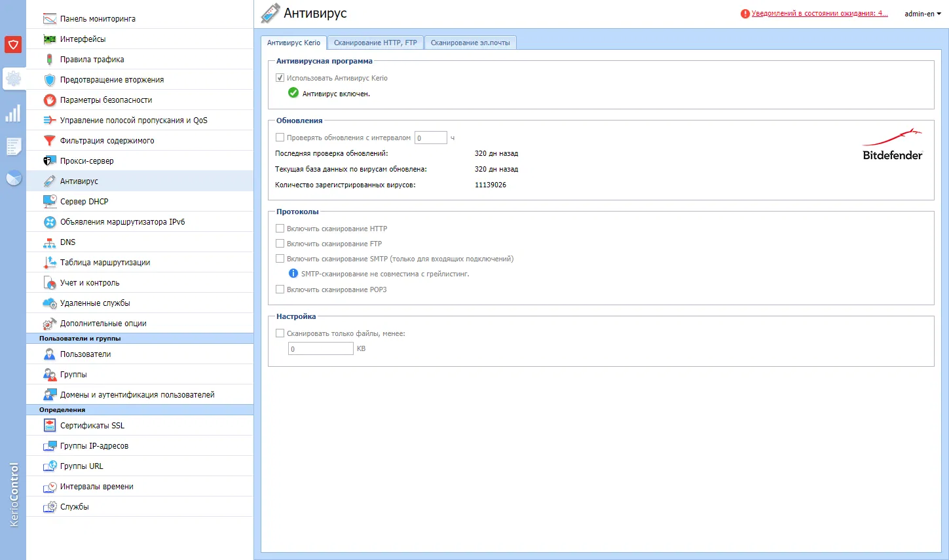
Task: Open the bar chart status icon in left rail
Action: [13, 113]
